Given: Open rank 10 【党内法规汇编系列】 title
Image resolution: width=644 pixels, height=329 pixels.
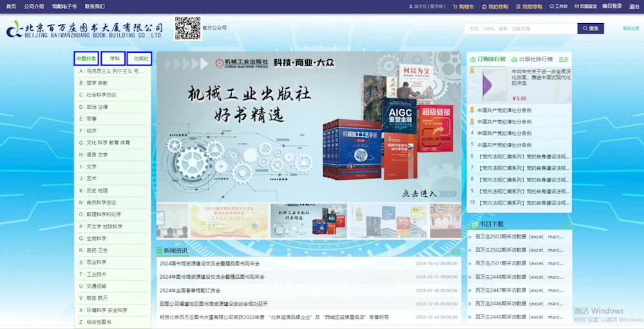Looking at the screenshot, I should [524, 203].
